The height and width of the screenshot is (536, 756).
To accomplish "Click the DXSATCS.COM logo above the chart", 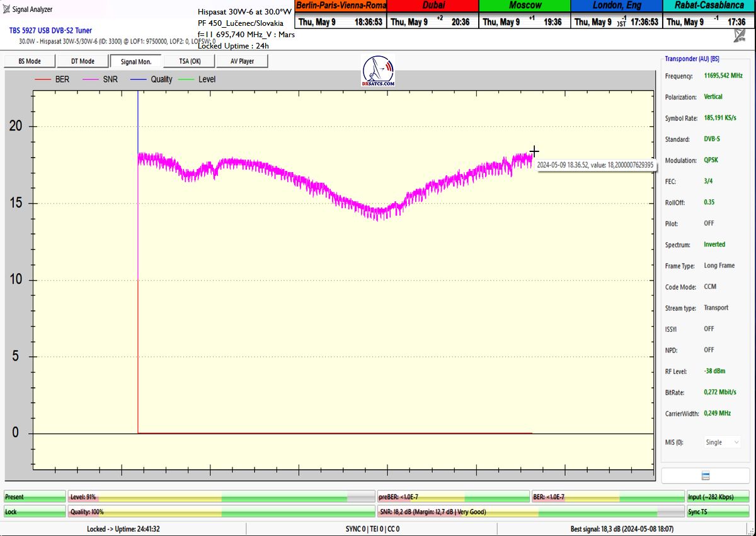I will pyautogui.click(x=379, y=71).
